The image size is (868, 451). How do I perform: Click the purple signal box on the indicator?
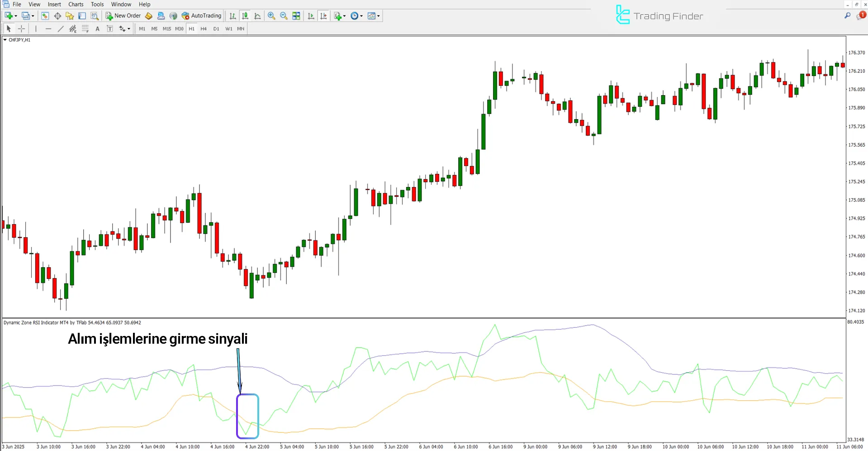point(247,416)
